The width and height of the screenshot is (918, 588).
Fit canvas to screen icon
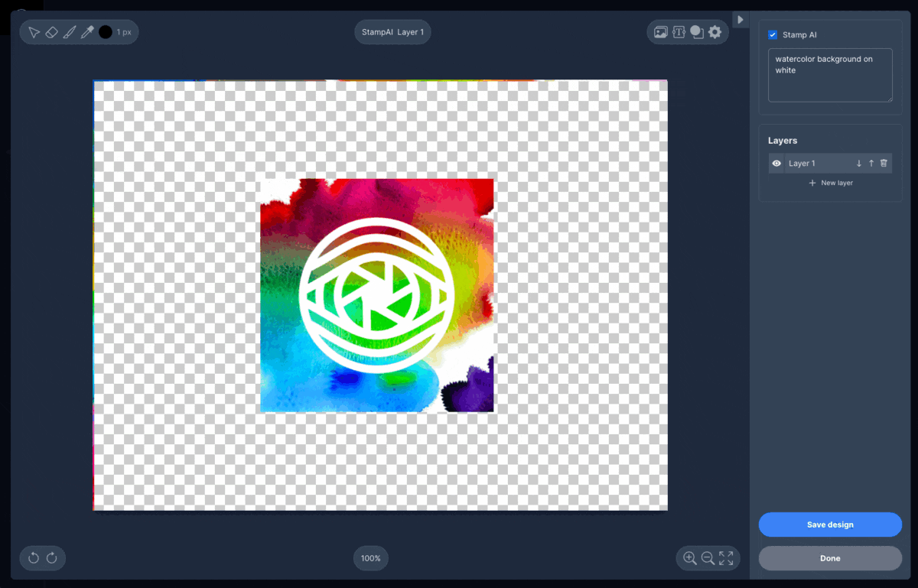click(726, 558)
